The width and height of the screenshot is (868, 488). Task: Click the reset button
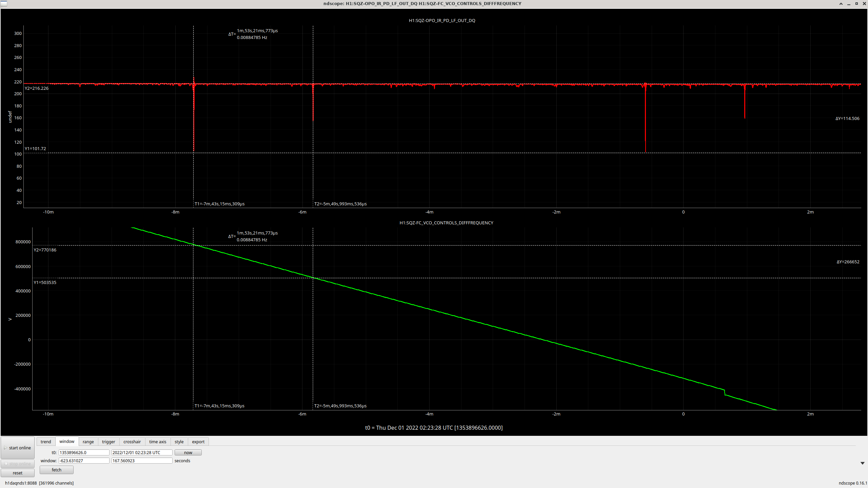click(18, 473)
